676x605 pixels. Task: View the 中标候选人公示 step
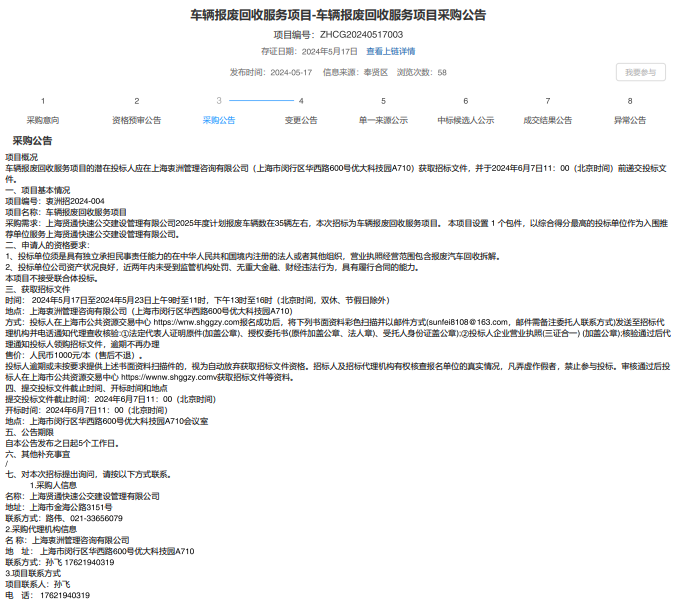click(465, 120)
